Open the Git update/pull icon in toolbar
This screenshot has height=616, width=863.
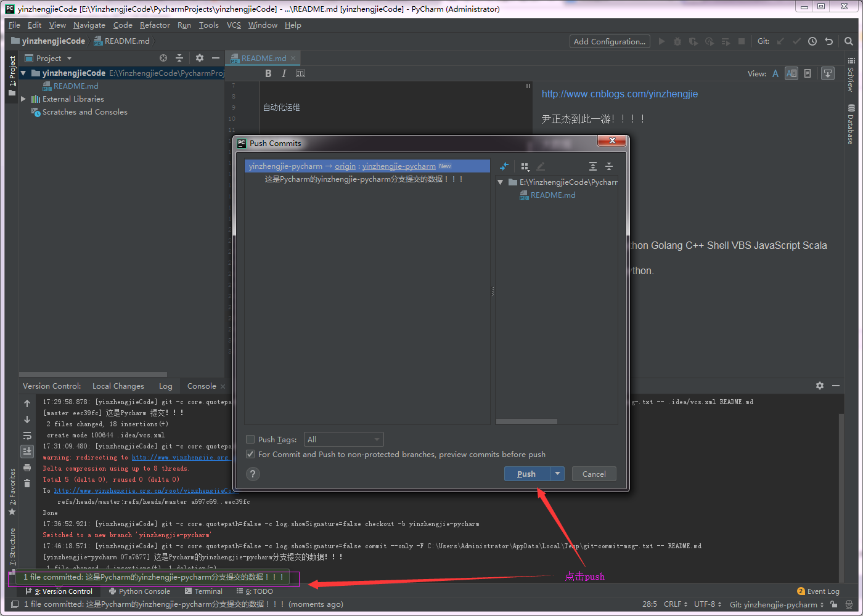click(779, 41)
